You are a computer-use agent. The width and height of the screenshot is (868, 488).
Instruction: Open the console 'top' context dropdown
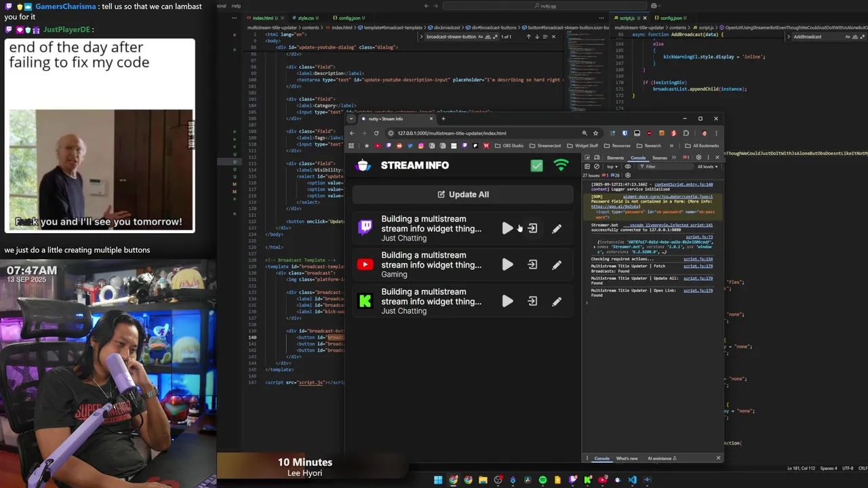[x=612, y=167]
